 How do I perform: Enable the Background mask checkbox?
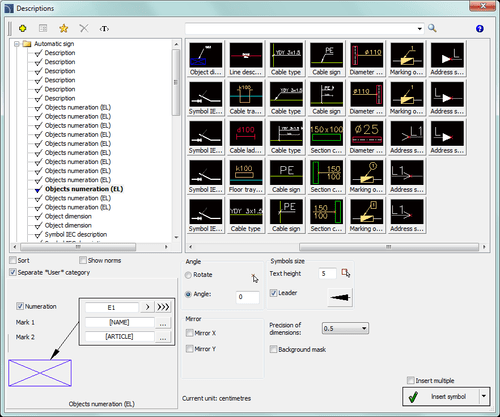coord(273,349)
